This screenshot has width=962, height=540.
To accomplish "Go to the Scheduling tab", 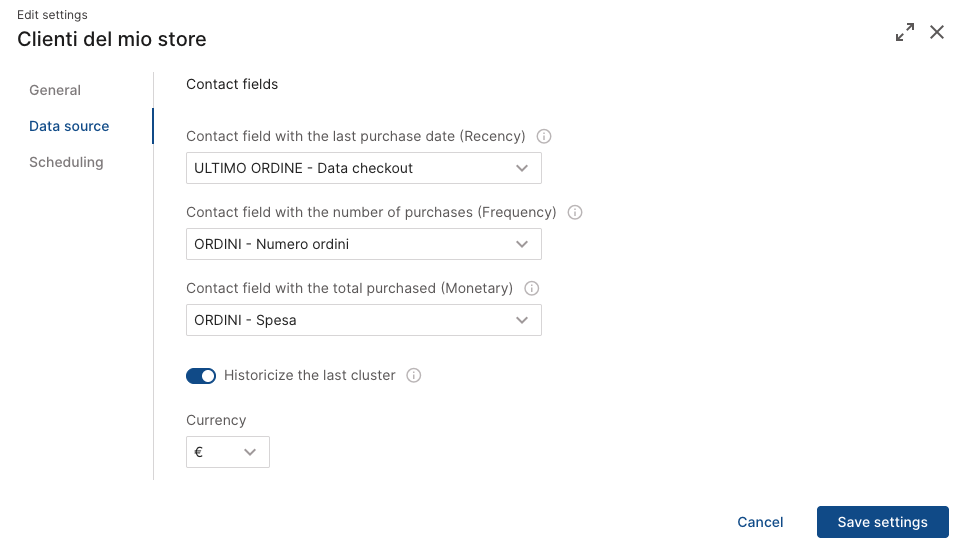I will [66, 162].
